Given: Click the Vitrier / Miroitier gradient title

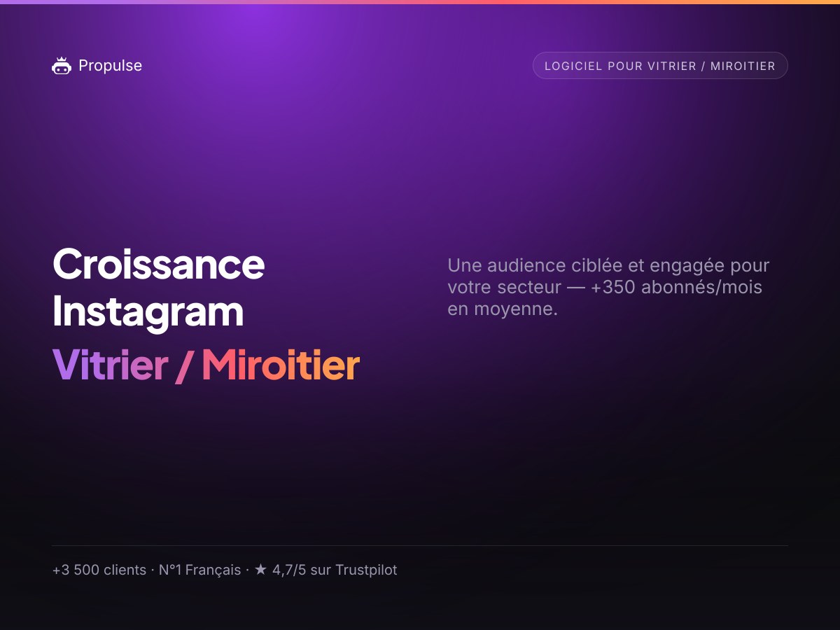Looking at the screenshot, I should pyautogui.click(x=206, y=365).
